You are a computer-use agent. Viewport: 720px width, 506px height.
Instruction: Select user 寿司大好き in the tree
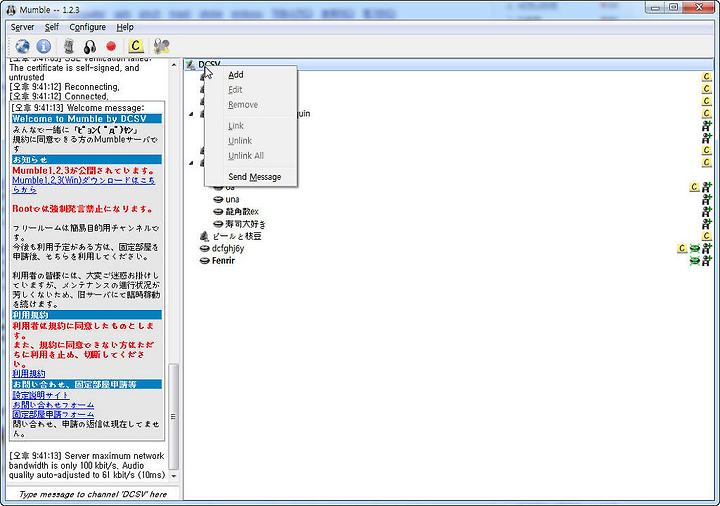pyautogui.click(x=245, y=224)
